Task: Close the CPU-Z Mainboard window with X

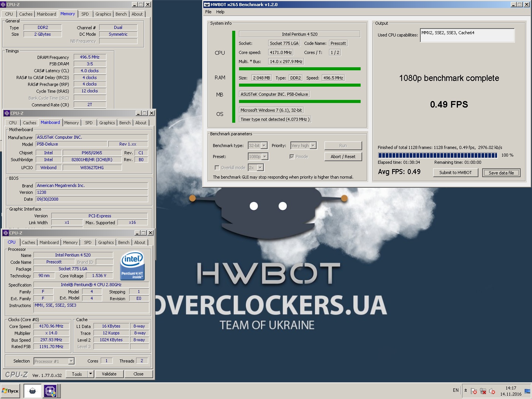Action: pyautogui.click(x=151, y=113)
